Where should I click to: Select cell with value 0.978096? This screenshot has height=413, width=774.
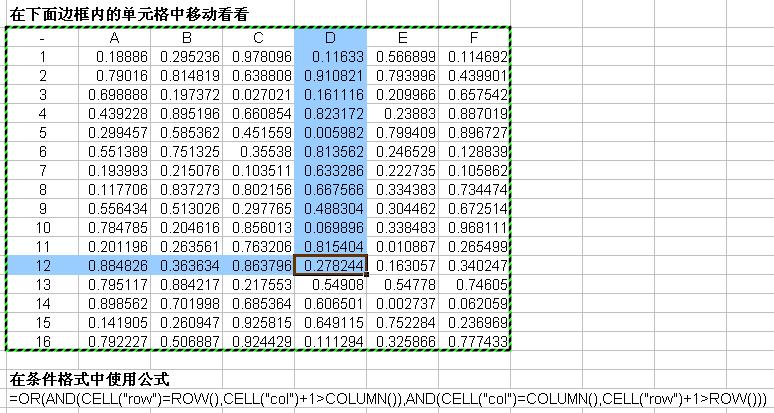tap(259, 57)
